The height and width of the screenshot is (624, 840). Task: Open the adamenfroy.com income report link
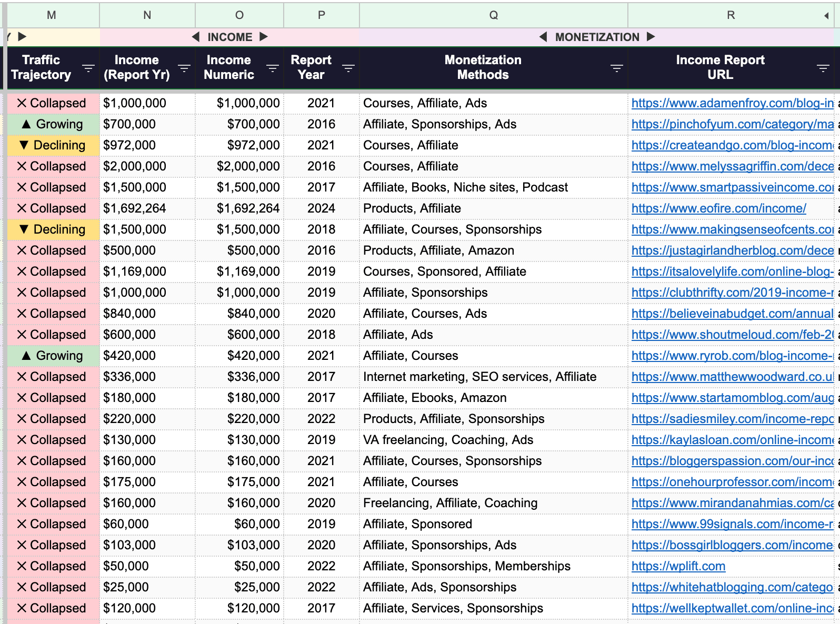point(732,103)
